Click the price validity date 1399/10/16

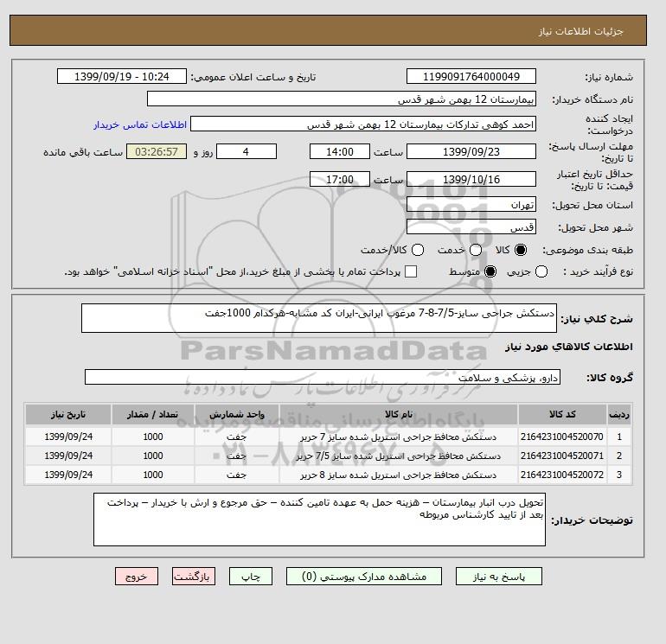tap(471, 179)
